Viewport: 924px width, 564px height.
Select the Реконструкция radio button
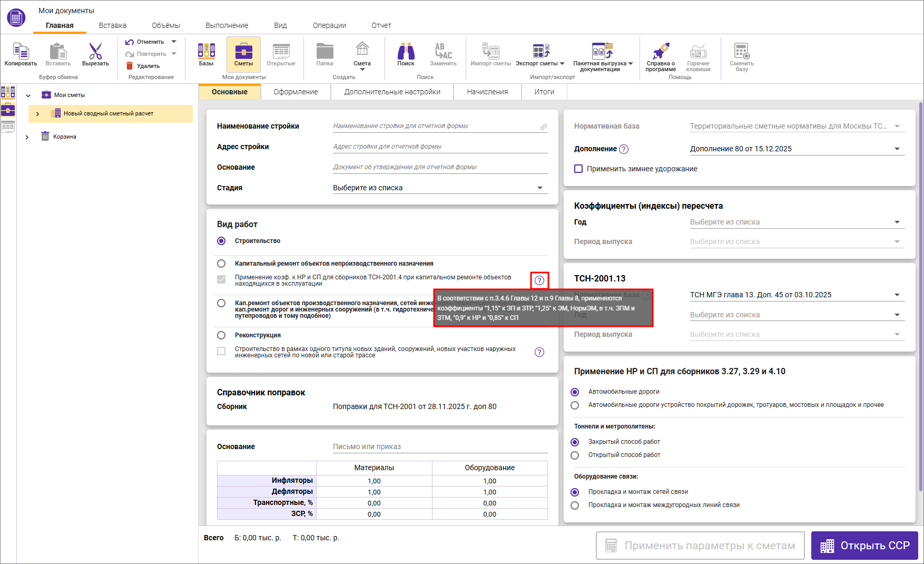(x=221, y=335)
